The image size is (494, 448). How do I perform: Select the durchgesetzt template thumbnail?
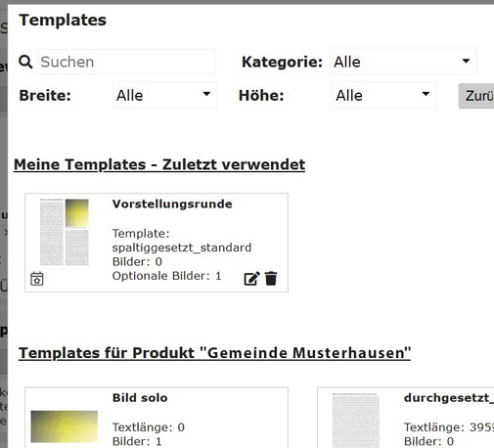click(356, 421)
